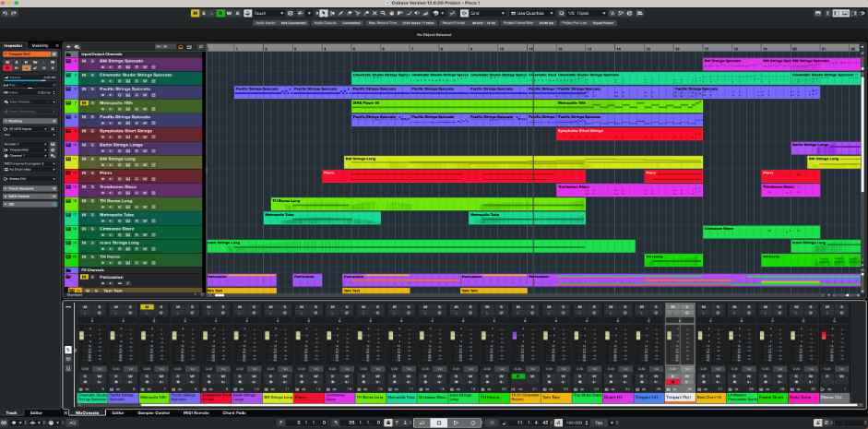Open the MIDI Remote tab
This screenshot has width=868, height=429.
195,413
